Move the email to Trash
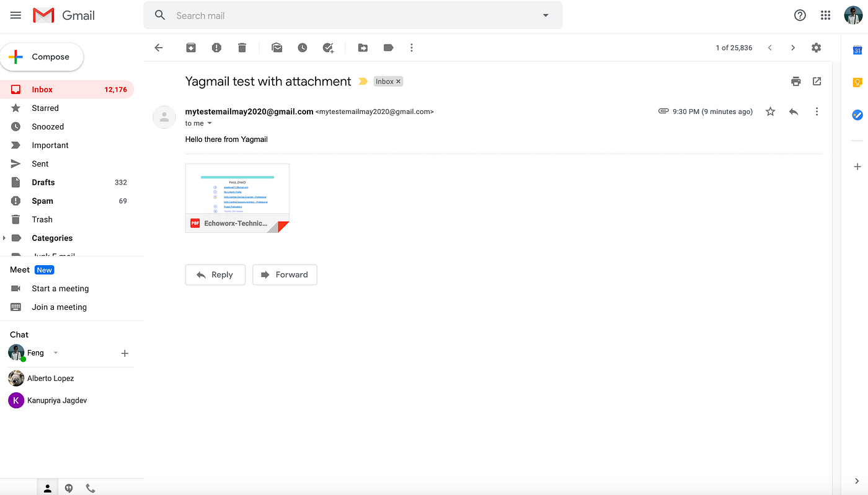The image size is (868, 495). pos(242,47)
